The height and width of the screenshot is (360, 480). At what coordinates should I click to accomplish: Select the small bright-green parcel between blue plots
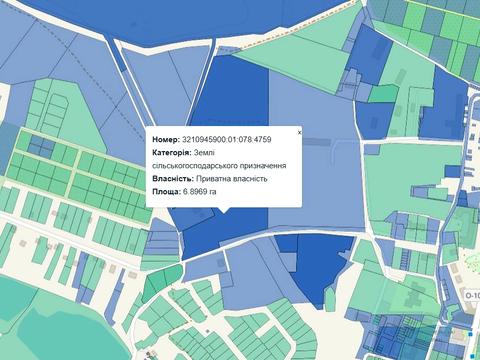pyautogui.click(x=383, y=93)
